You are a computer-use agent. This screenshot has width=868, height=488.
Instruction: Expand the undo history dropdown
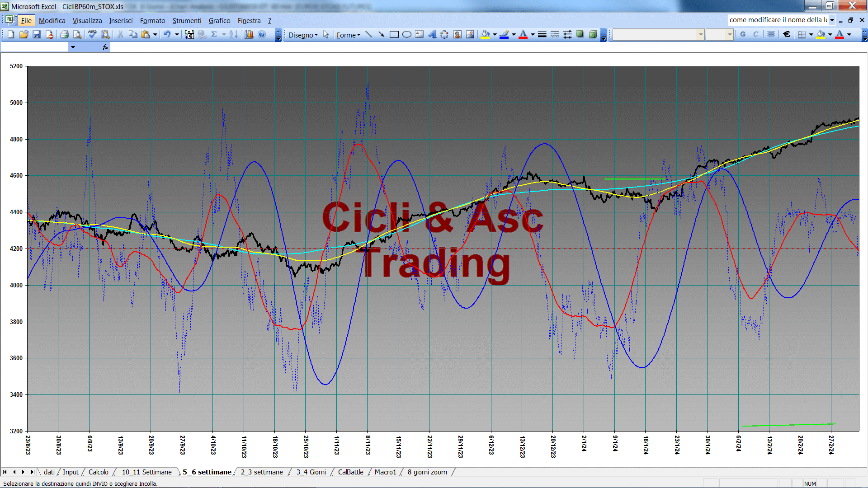pyautogui.click(x=177, y=34)
